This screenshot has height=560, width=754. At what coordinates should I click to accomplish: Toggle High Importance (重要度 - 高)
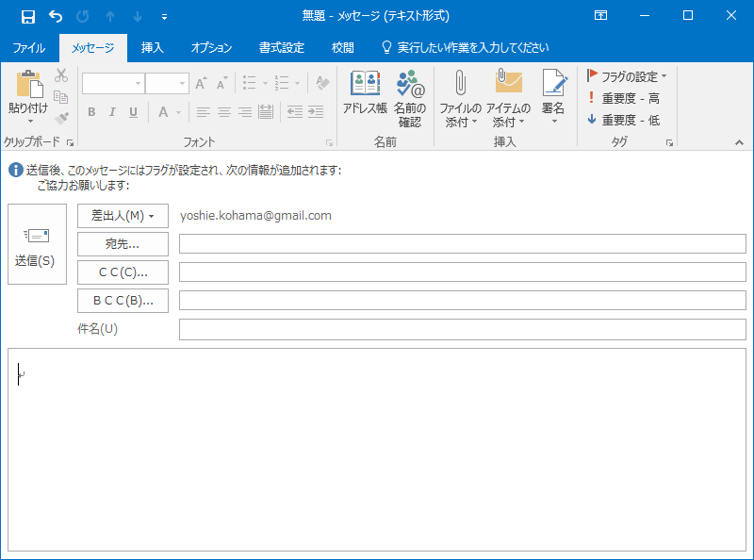pyautogui.click(x=623, y=98)
